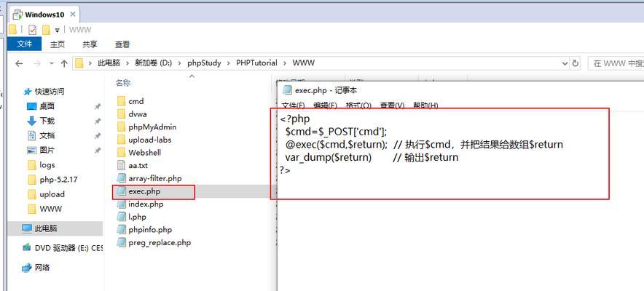The width and height of the screenshot is (644, 291).
Task: Click the DVD drive (E:) icon
Action: pyautogui.click(x=27, y=247)
